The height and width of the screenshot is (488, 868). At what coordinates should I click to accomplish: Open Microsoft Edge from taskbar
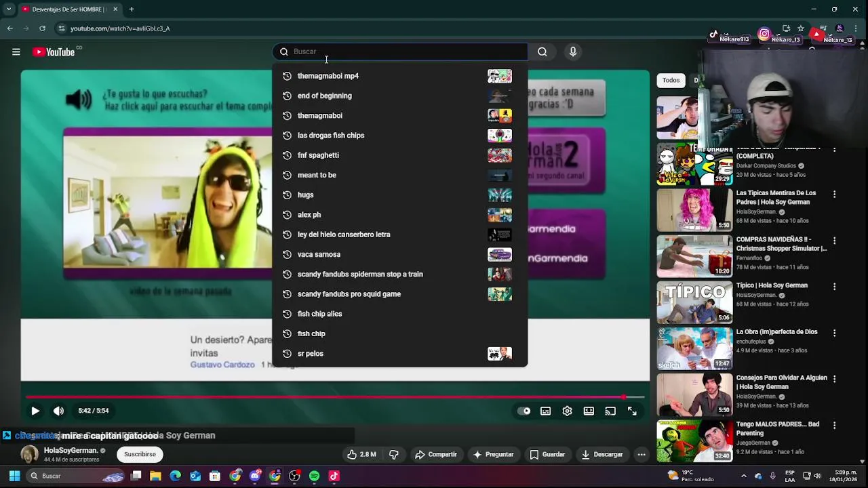click(176, 476)
